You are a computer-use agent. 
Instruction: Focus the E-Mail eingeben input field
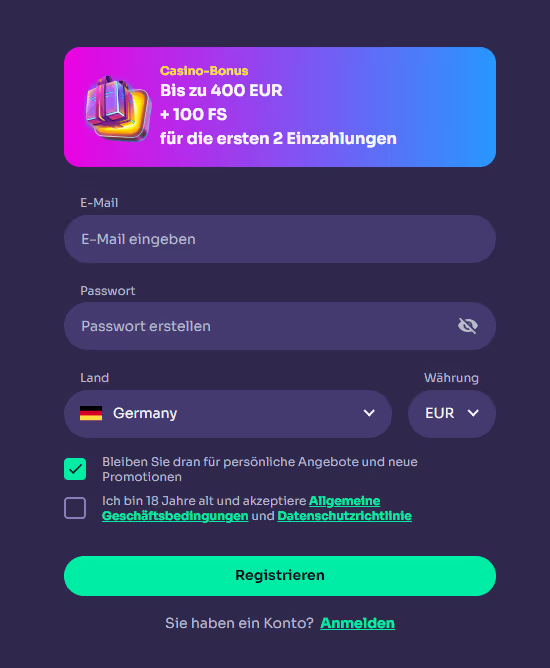[280, 239]
